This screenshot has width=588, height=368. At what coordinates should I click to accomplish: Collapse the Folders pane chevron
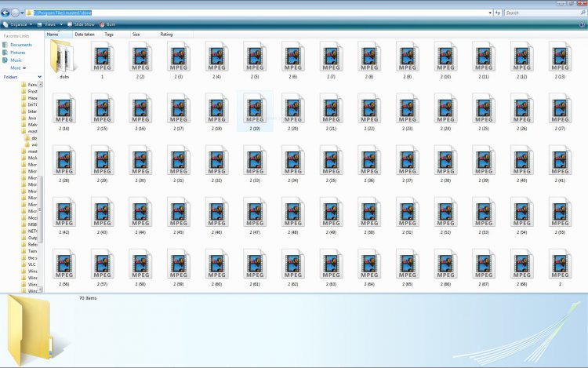point(39,77)
